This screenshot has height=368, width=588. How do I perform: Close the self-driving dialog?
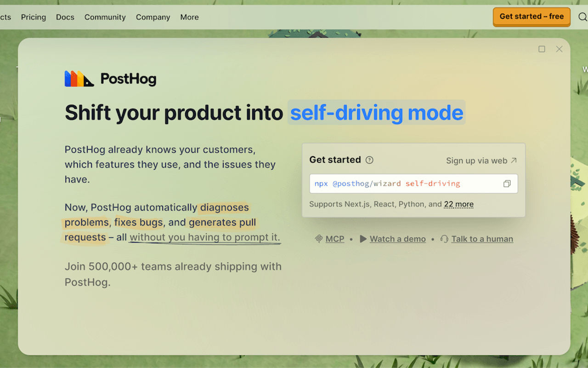pyautogui.click(x=559, y=49)
